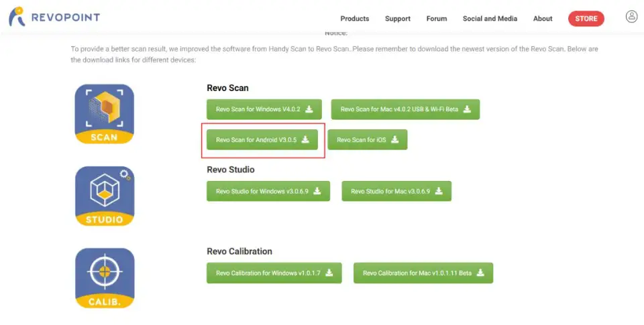Open the user account profile icon

(x=631, y=17)
